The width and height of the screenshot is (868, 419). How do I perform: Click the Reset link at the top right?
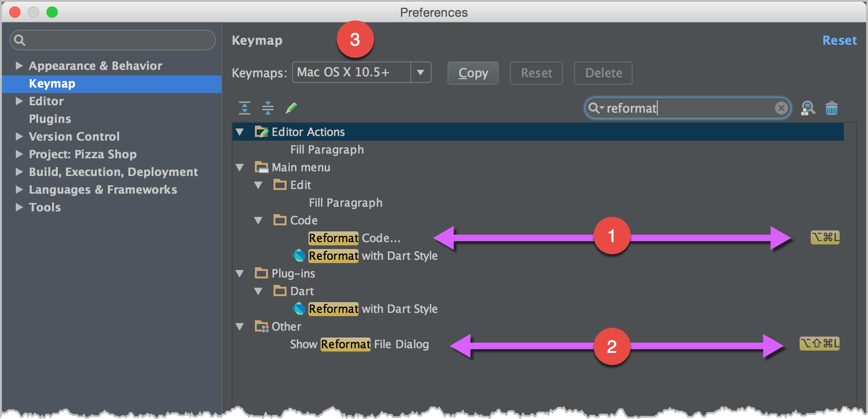click(x=840, y=40)
